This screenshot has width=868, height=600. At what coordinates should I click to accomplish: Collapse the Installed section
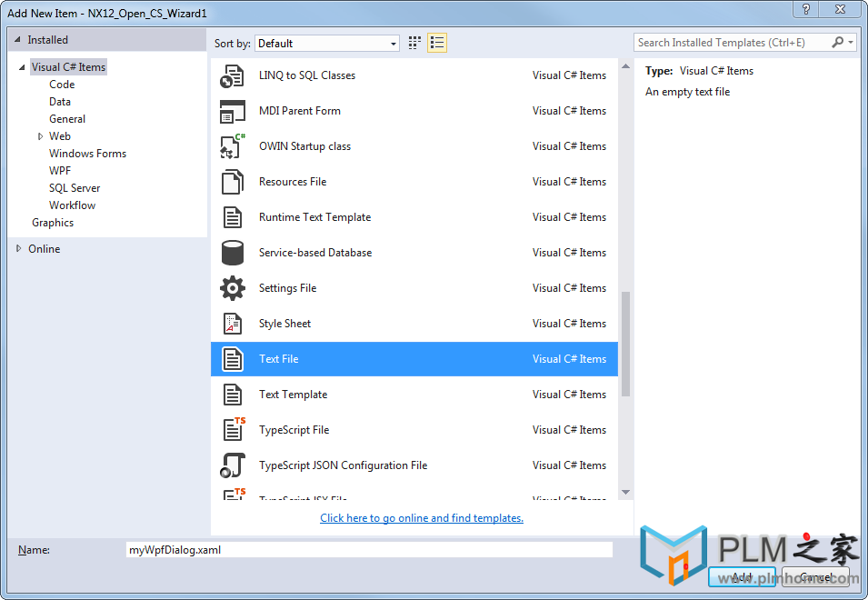click(17, 40)
